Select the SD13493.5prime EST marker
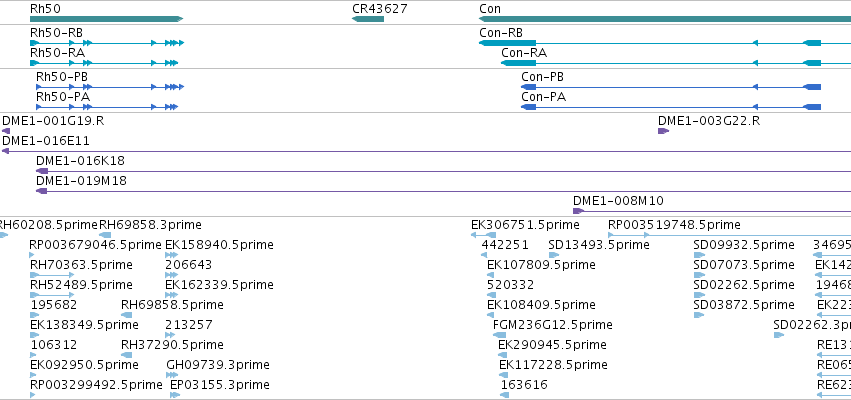The width and height of the screenshot is (851, 400). (554, 255)
